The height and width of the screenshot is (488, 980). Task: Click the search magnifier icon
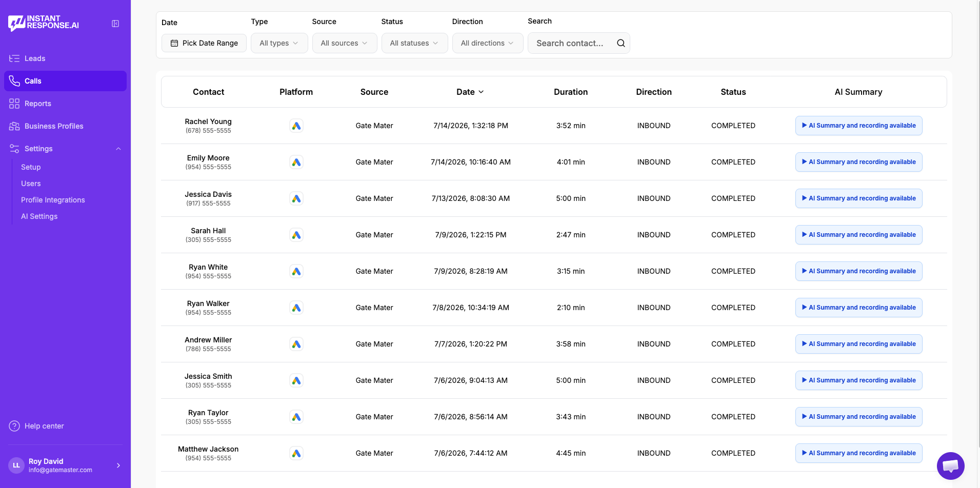[621, 43]
